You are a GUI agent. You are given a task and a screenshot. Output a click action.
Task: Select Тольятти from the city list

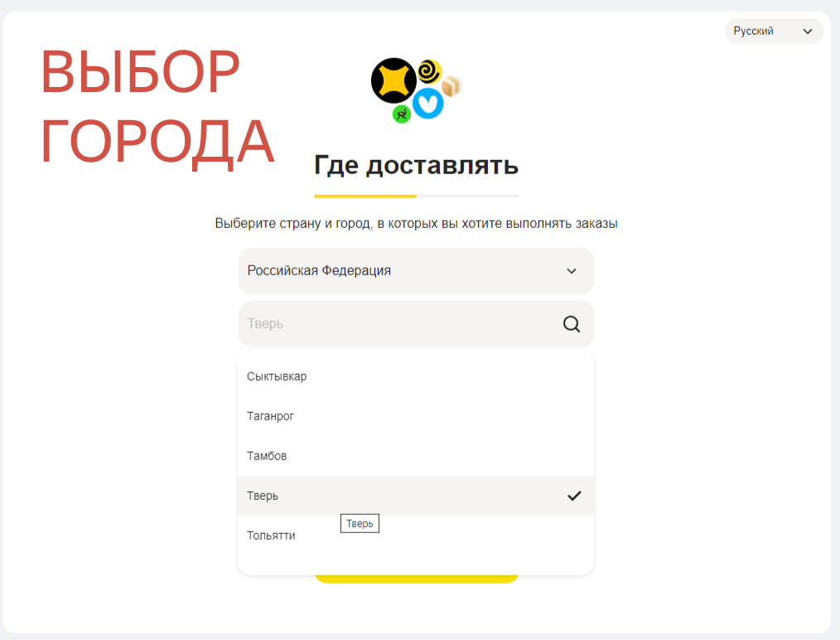(x=416, y=535)
